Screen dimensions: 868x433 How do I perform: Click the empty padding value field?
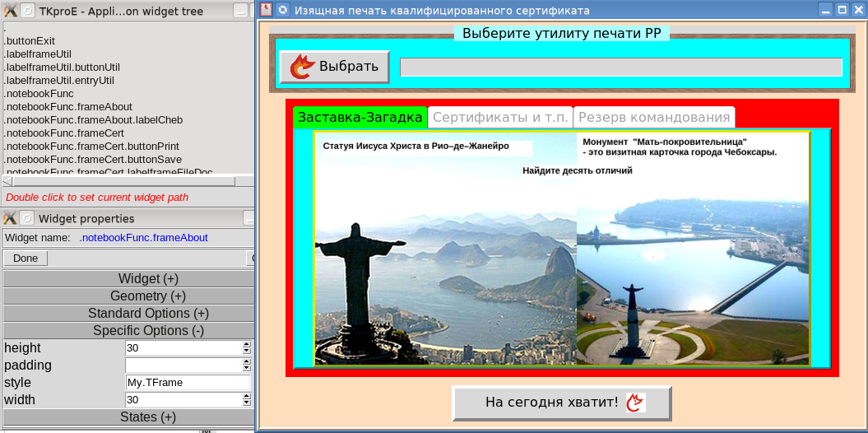(x=183, y=365)
